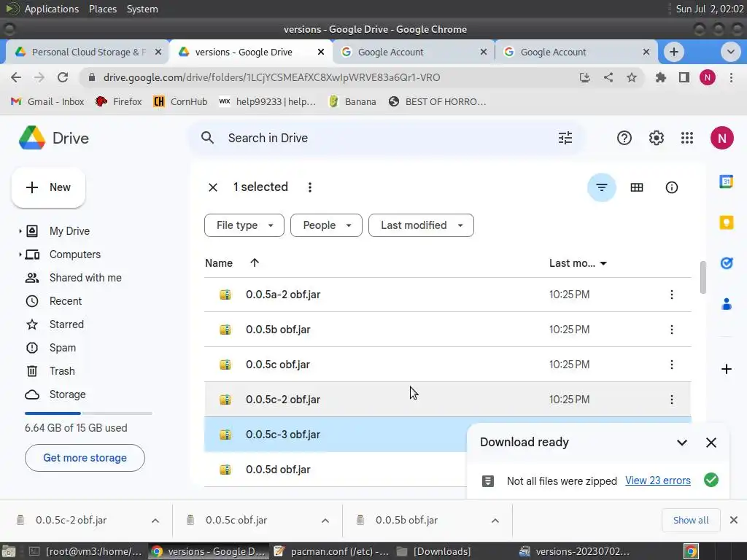
Task: Open Chrome three-dot menu
Action: point(731,77)
